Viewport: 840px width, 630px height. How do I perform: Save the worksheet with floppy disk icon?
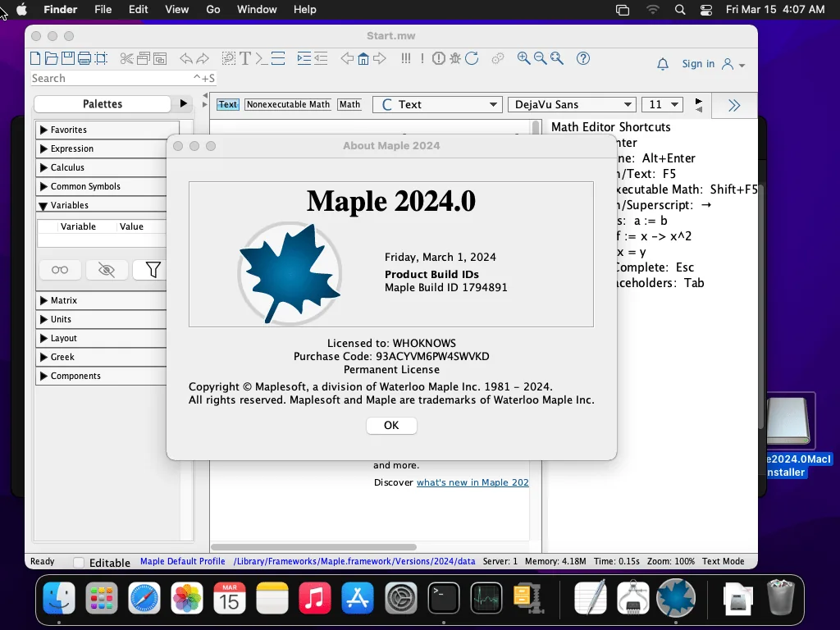click(x=68, y=58)
